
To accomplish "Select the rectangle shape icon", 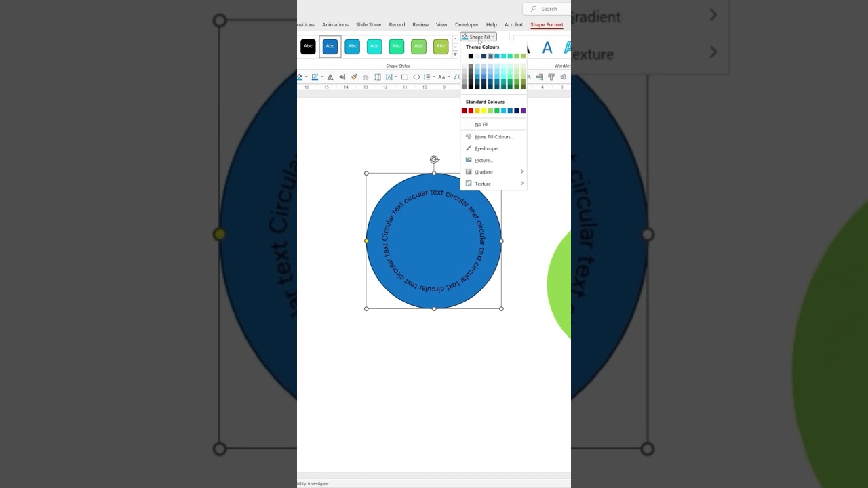I will click(x=405, y=77).
